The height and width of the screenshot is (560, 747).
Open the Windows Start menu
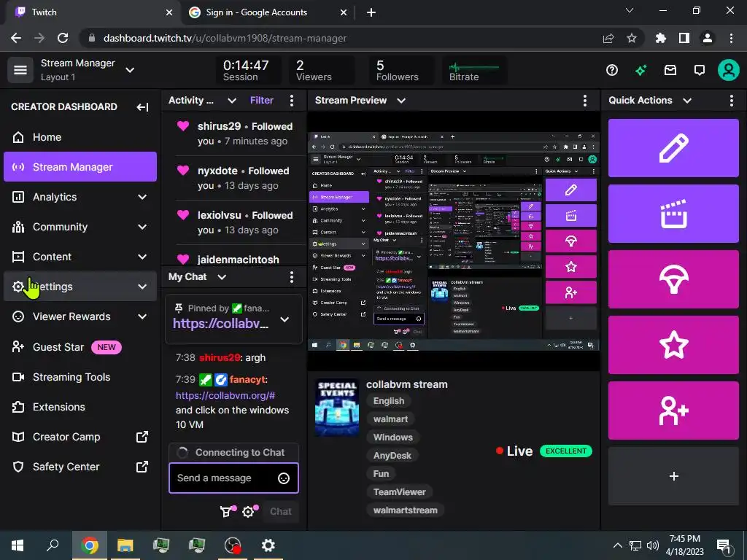pos(18,545)
